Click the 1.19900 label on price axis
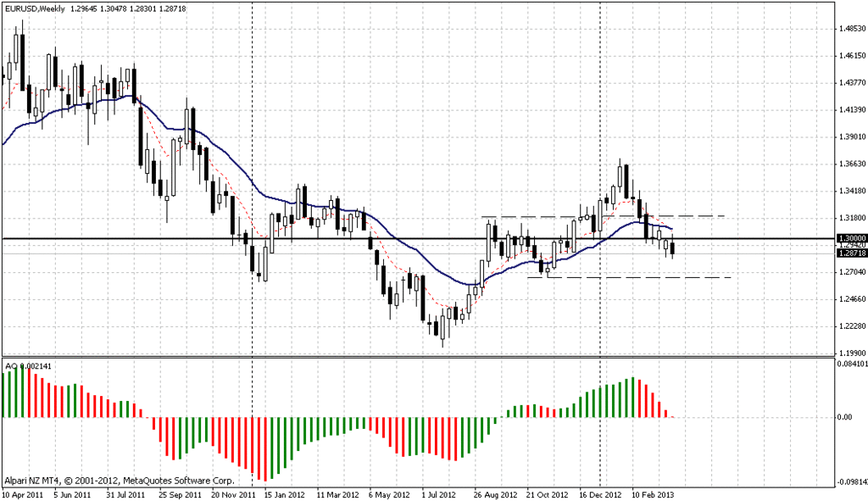This screenshot has height=501, width=868. pos(854,353)
